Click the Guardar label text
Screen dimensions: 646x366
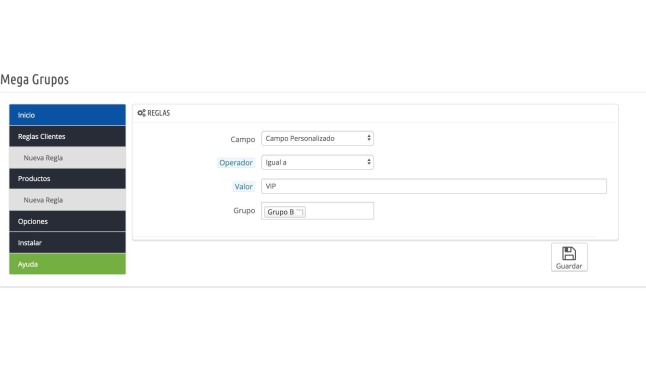pos(569,266)
